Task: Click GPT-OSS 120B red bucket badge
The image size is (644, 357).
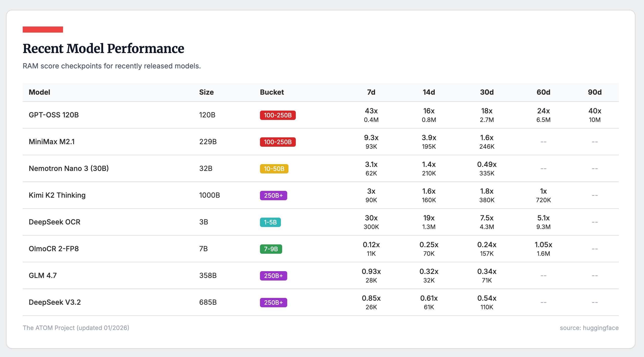Action: tap(278, 115)
